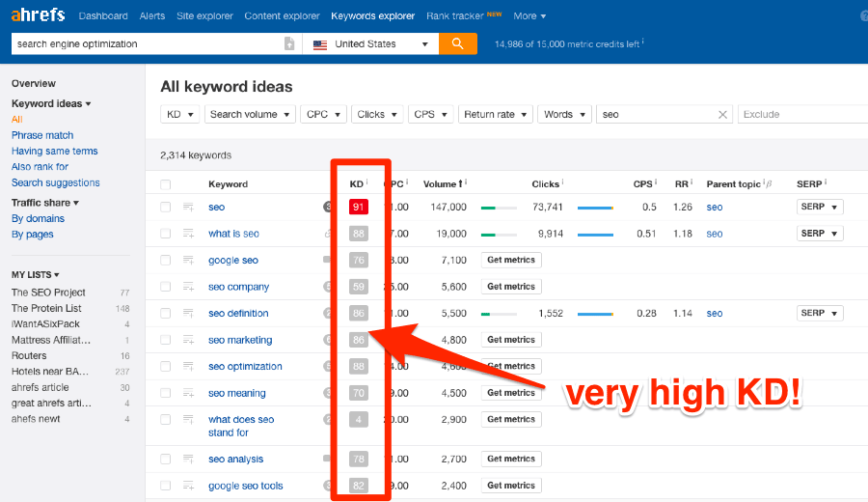Open the Clicks filter dropdown

[377, 114]
